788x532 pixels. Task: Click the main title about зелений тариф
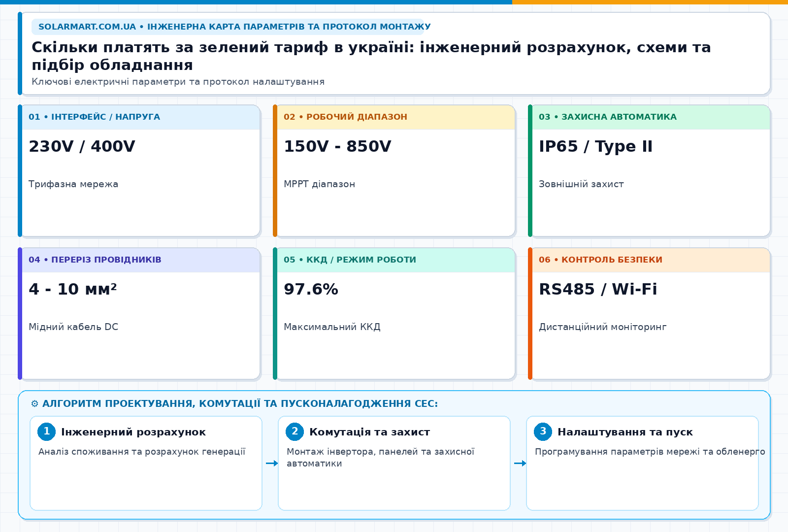371,56
